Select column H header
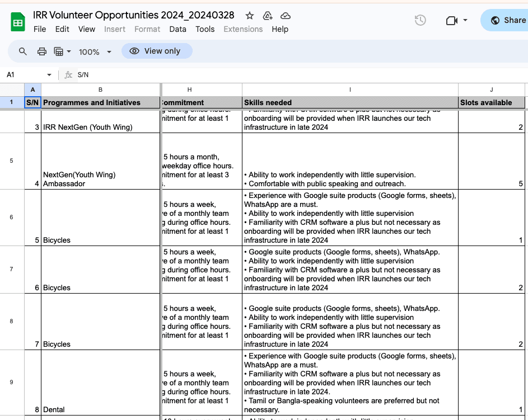Image resolution: width=528 pixels, height=420 pixels. tap(202, 89)
